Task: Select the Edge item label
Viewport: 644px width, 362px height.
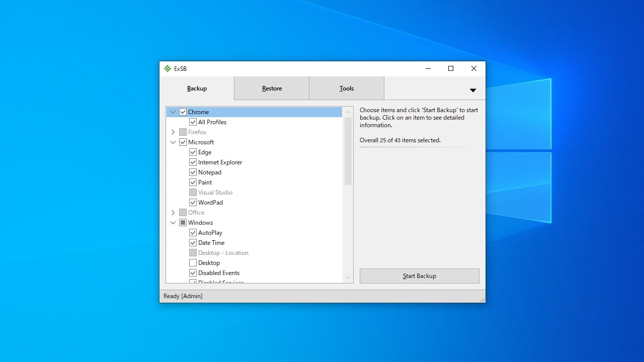Action: click(205, 152)
